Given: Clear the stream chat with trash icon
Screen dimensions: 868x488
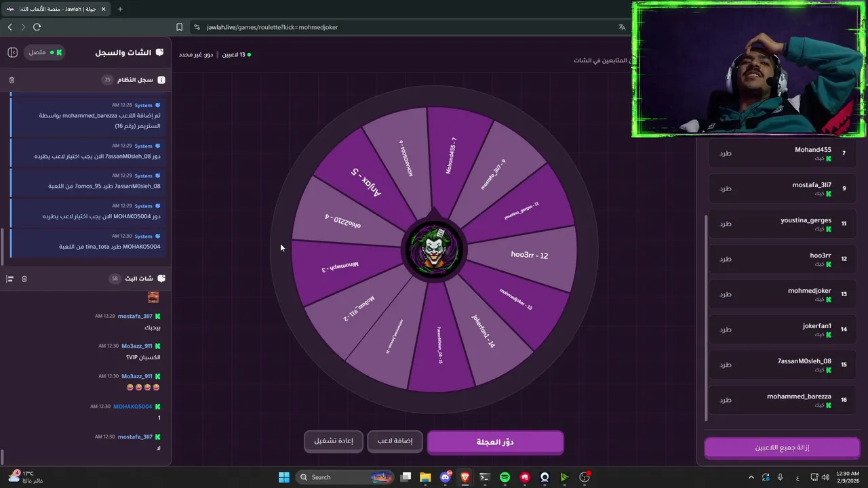Looking at the screenshot, I should pyautogui.click(x=24, y=279).
